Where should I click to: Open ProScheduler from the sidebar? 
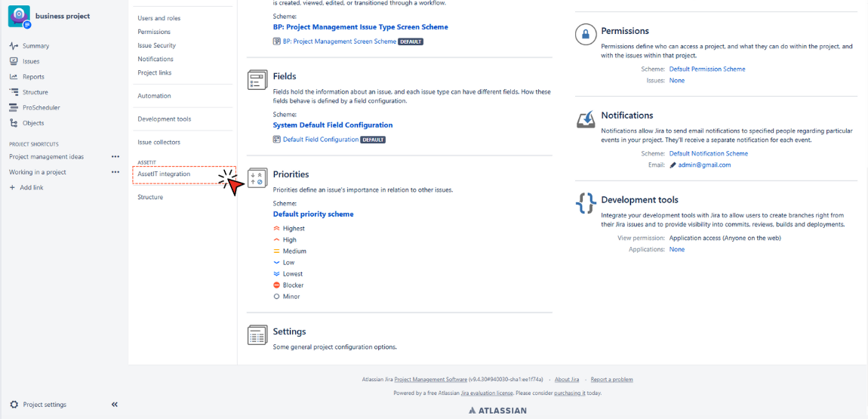41,108
